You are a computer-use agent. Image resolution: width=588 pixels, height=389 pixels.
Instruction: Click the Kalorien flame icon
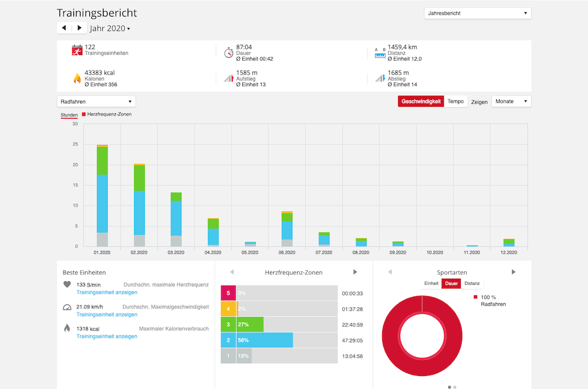[77, 78]
